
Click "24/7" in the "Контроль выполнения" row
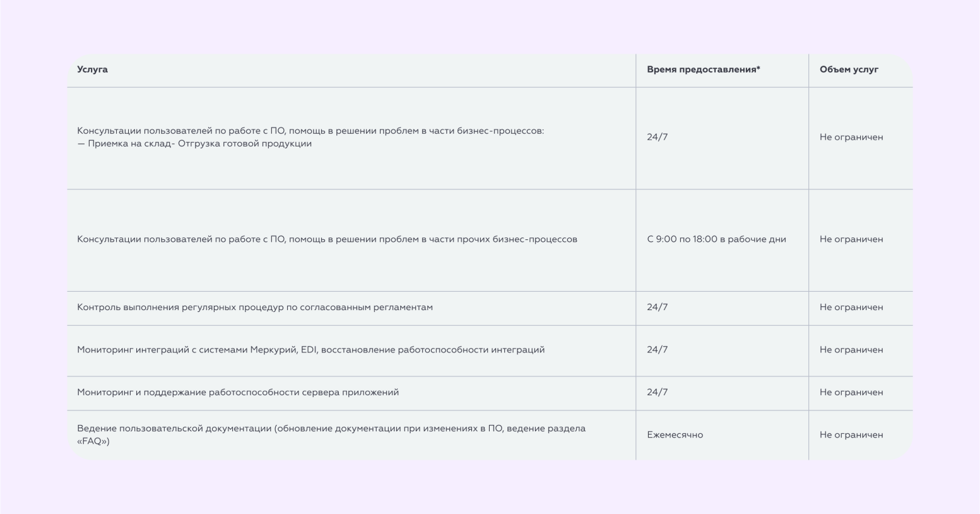point(657,308)
